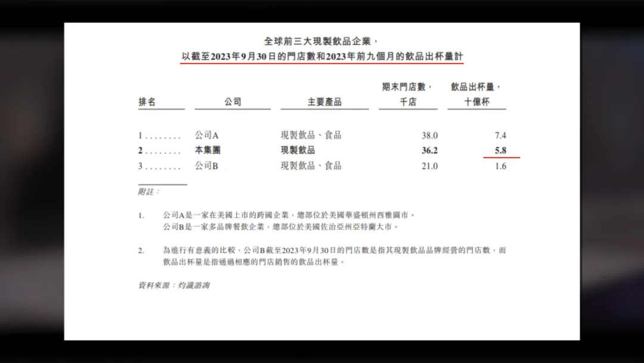Click the footnote line beginning '飲品出杯量是指通過相應'
The height and width of the screenshot is (363, 644).
click(x=254, y=262)
